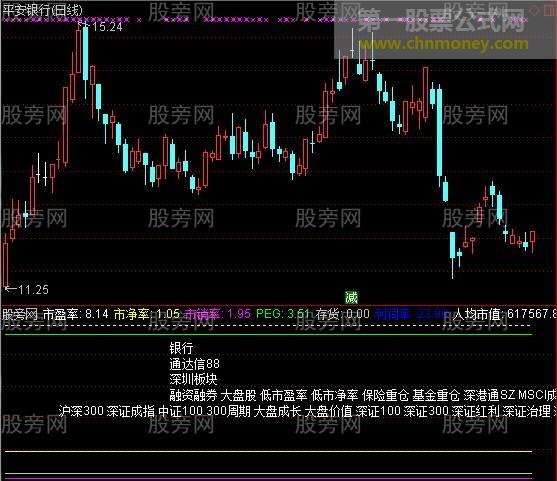Click the 市盈率: 8.14 indicator value
The height and width of the screenshot is (481, 557).
point(76,314)
